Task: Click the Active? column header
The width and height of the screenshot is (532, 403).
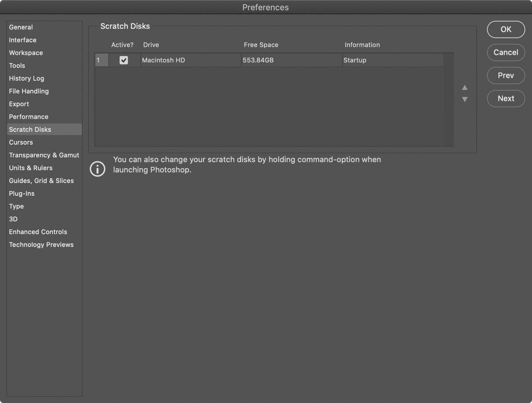Action: coord(122,45)
